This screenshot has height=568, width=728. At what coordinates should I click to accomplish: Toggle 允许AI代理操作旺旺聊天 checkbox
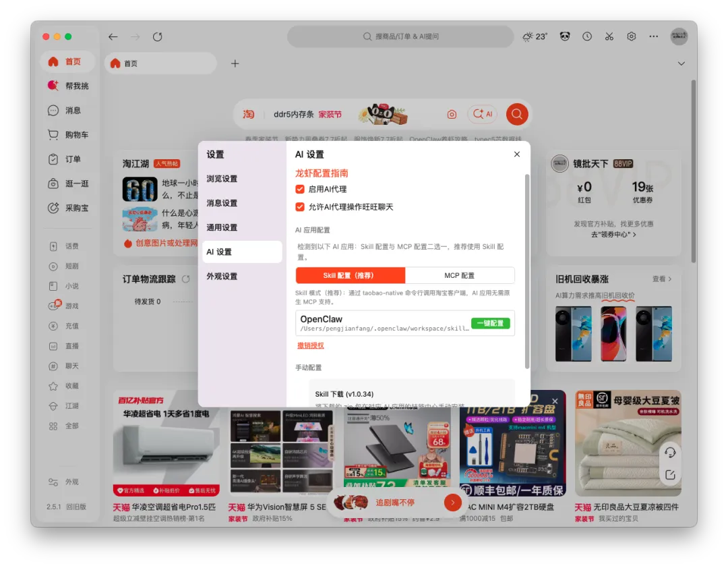tap(300, 207)
